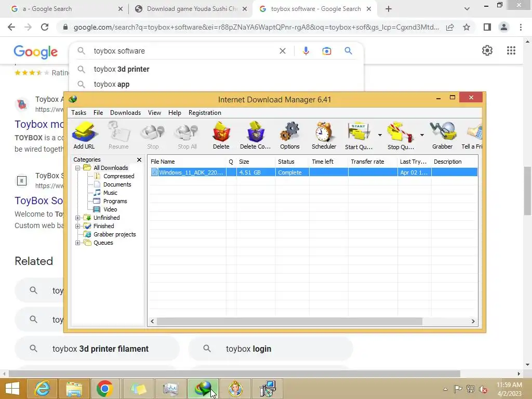This screenshot has height=399, width=532.
Task: Bookmark this page with star icon
Action: point(467,27)
